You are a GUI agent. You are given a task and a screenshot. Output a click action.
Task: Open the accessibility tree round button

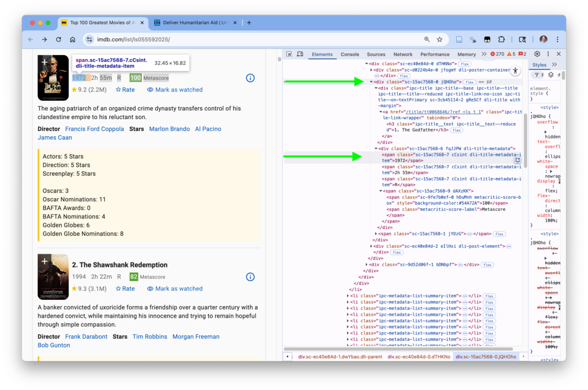tap(515, 71)
